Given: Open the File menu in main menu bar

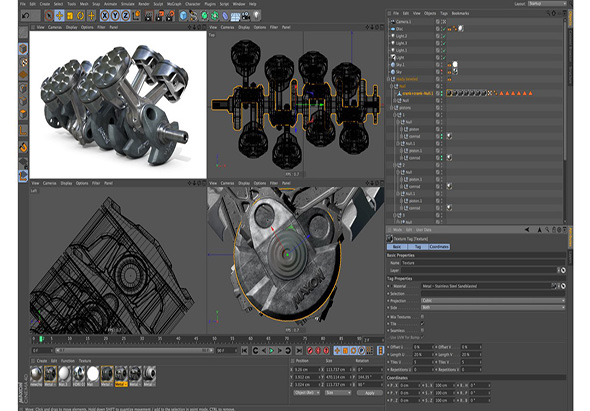Looking at the screenshot, I should 23,4.
